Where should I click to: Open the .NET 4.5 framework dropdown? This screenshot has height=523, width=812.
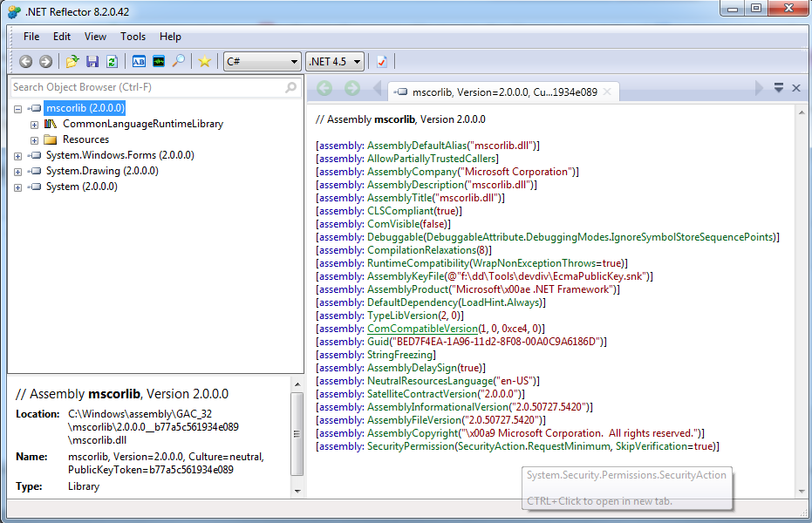335,62
